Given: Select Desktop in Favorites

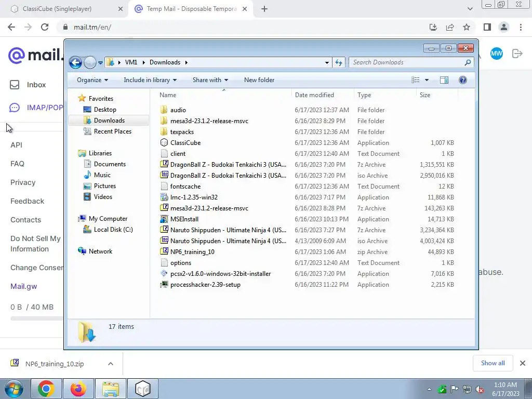Looking at the screenshot, I should pyautogui.click(x=105, y=110).
